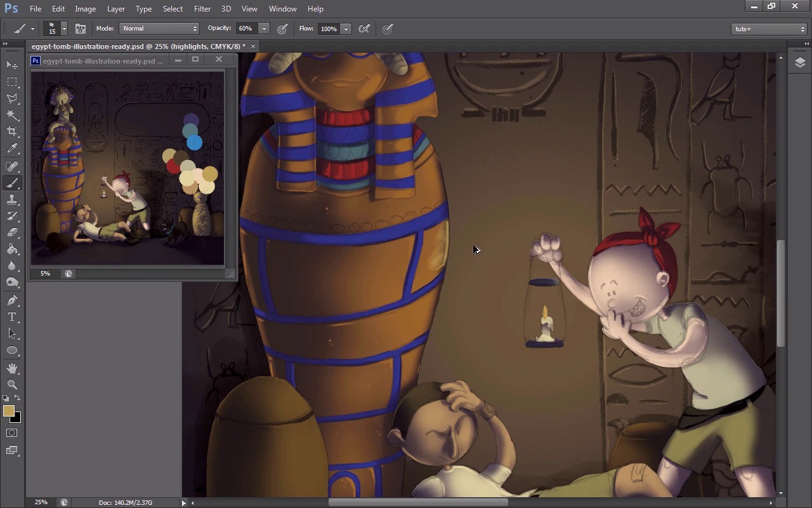The image size is (812, 508).
Task: Open the Layer menu
Action: [x=116, y=9]
